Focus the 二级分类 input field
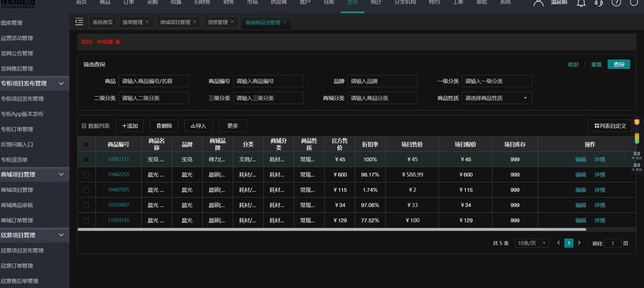 click(x=154, y=98)
